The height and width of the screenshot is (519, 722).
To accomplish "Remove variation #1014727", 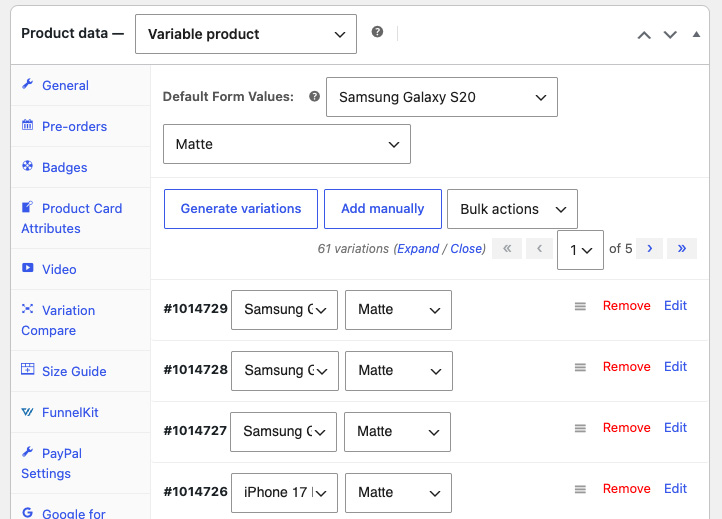I will 627,428.
